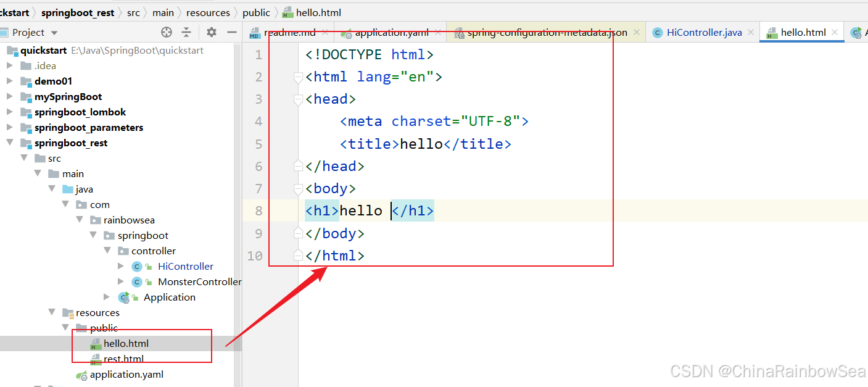Switch to the spring-configuration-metadata.json tab
Viewport: 868px width, 387px height.
547,33
